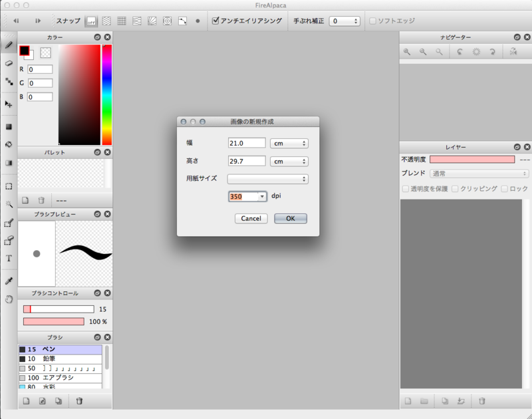Check the Clipping option
Screen dimensions: 532x419
tap(455, 189)
